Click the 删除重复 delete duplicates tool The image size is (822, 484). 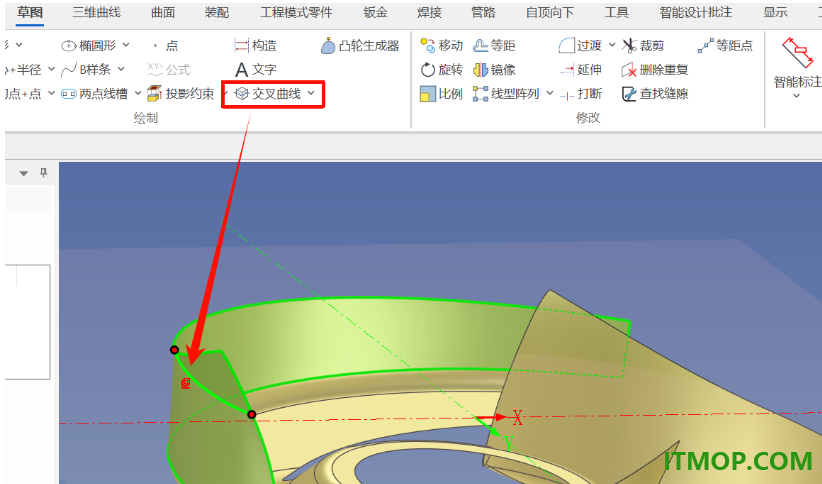[x=655, y=69]
